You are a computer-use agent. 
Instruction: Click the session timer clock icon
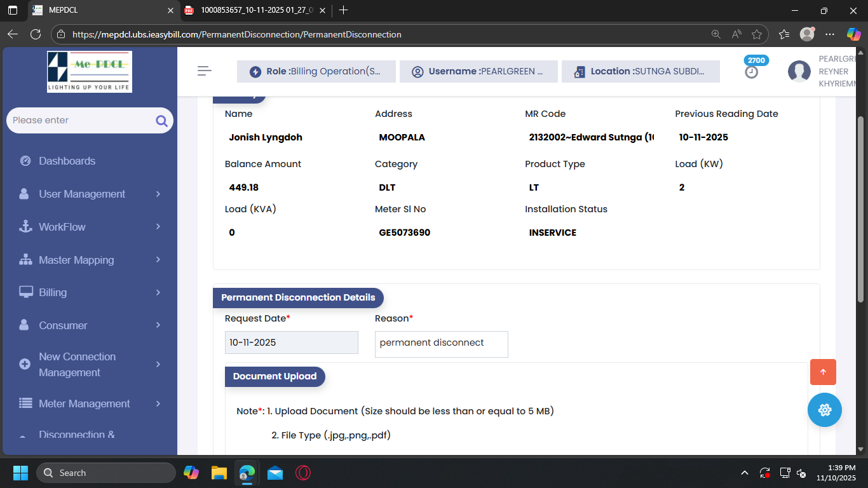point(752,72)
